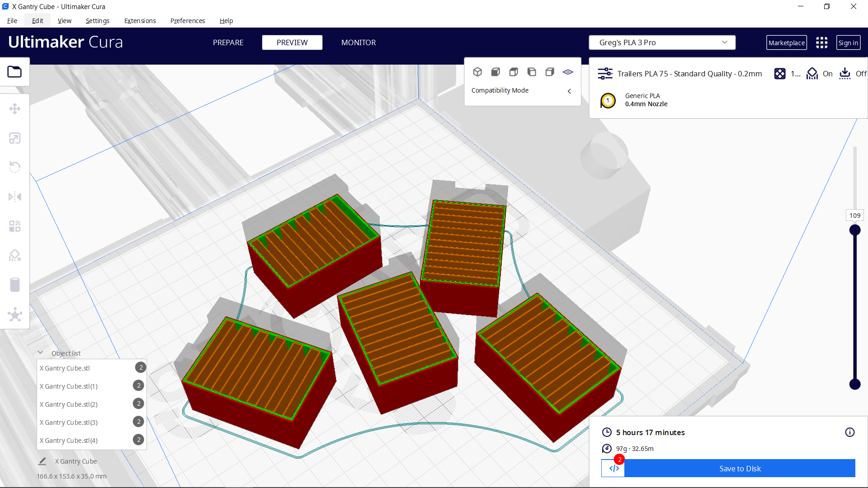Click the Save to Disk button
The width and height of the screenshot is (868, 488).
coord(739,469)
